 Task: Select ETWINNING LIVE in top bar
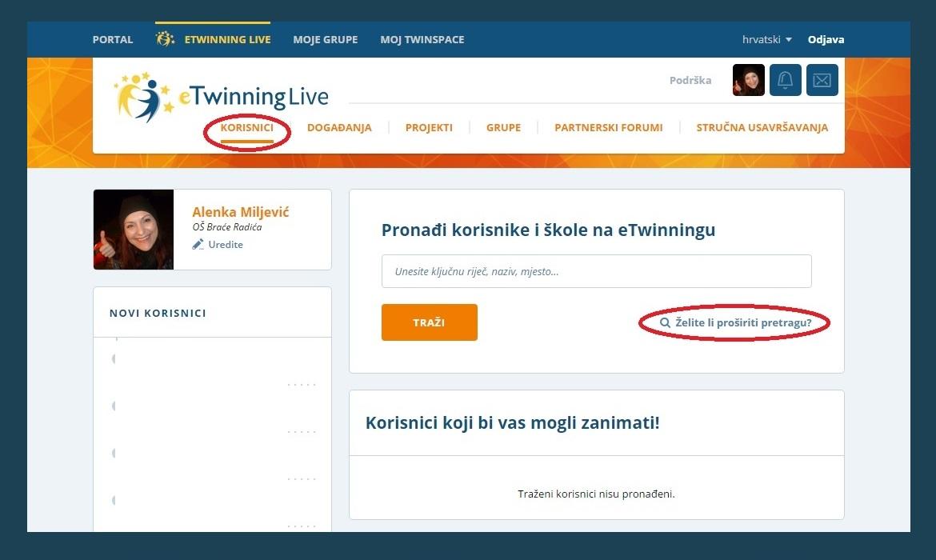[213, 39]
